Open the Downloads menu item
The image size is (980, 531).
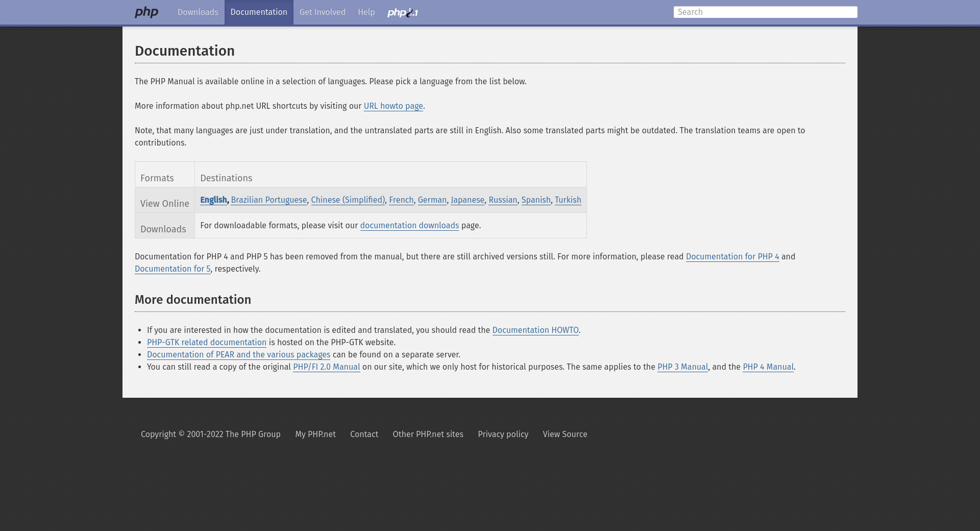198,12
